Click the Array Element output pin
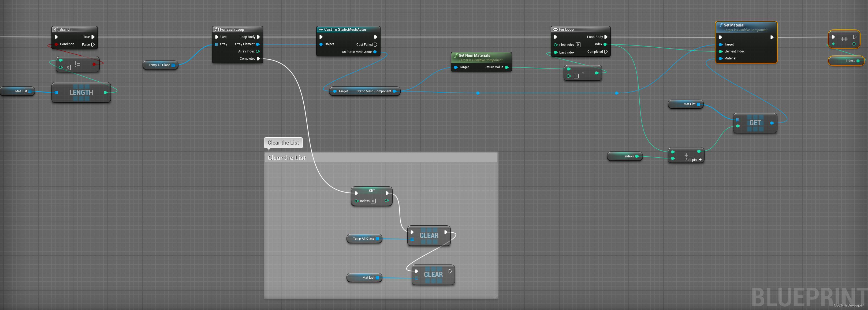 pos(258,44)
